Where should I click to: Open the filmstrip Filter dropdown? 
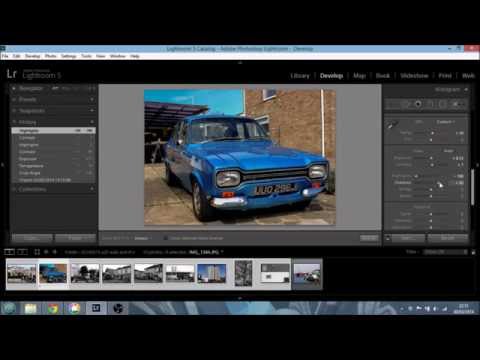point(445,252)
